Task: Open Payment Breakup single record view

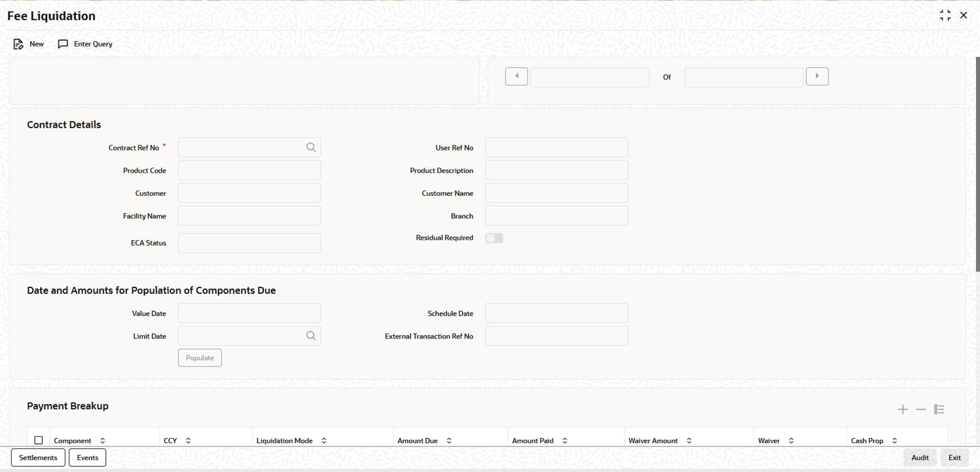Action: coord(939,409)
